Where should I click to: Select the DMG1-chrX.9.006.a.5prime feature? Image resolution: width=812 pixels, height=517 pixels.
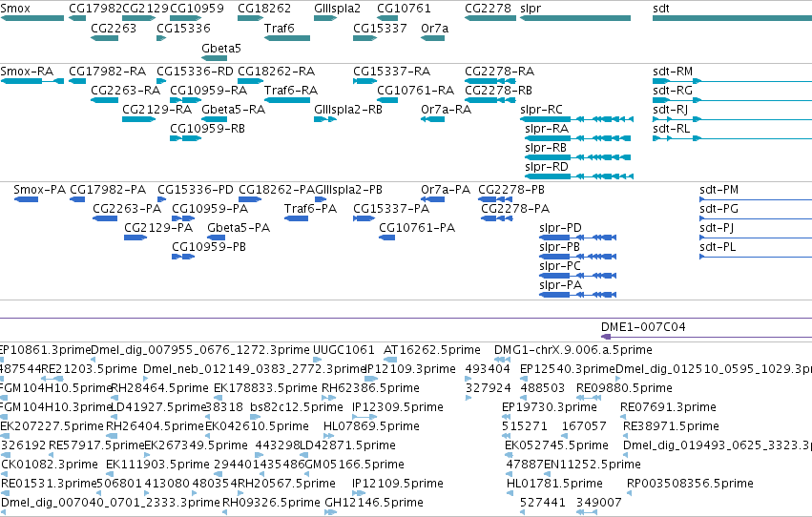(x=500, y=360)
